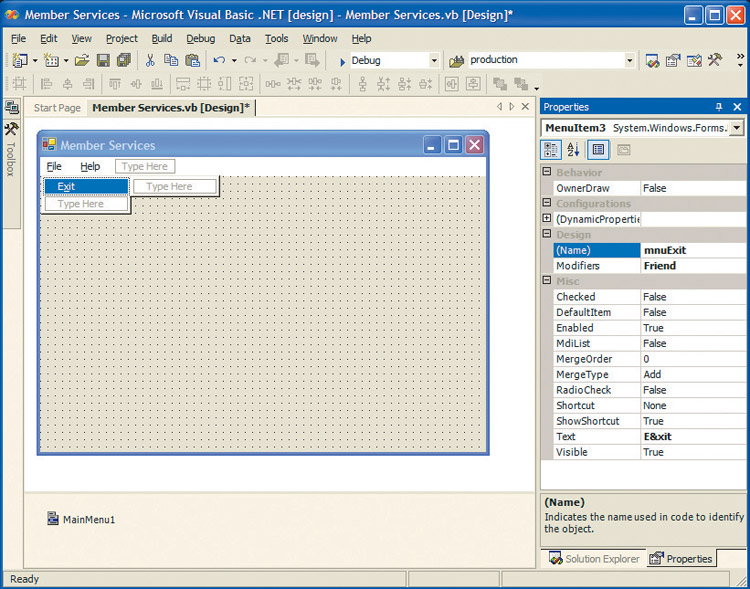750x589 pixels.
Task: Collapse the Configurations property category
Action: click(547, 202)
